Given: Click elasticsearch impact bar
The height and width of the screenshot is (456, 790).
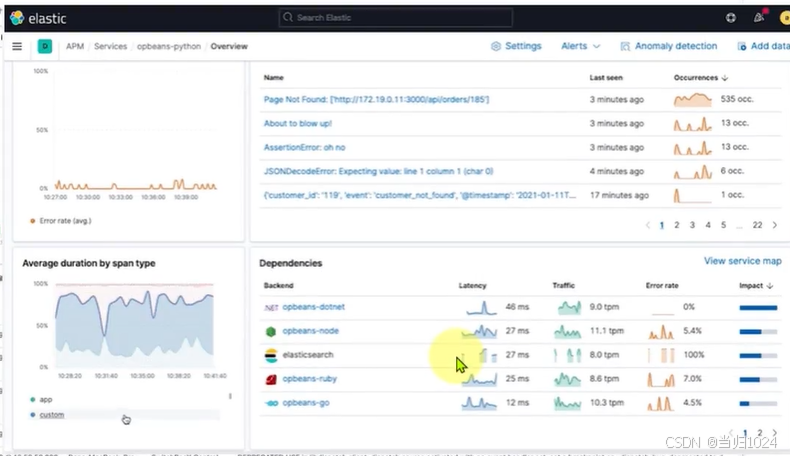Looking at the screenshot, I should click(758, 356).
